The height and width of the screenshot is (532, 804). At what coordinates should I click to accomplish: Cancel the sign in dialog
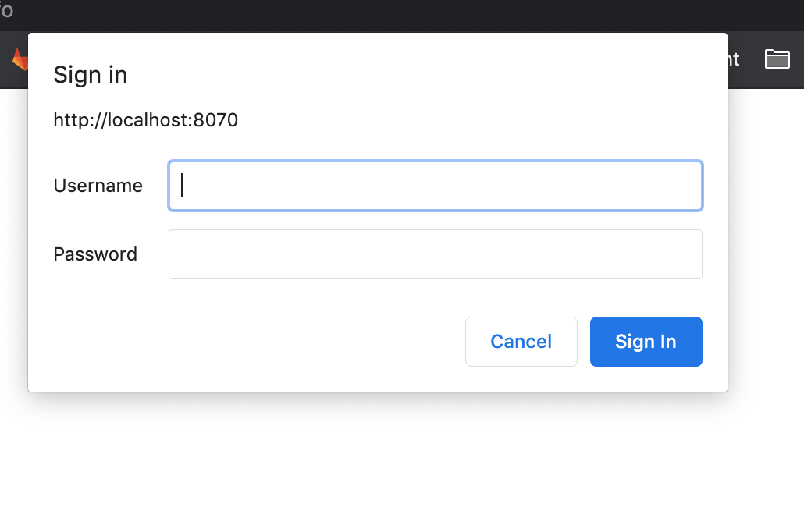[x=521, y=342]
